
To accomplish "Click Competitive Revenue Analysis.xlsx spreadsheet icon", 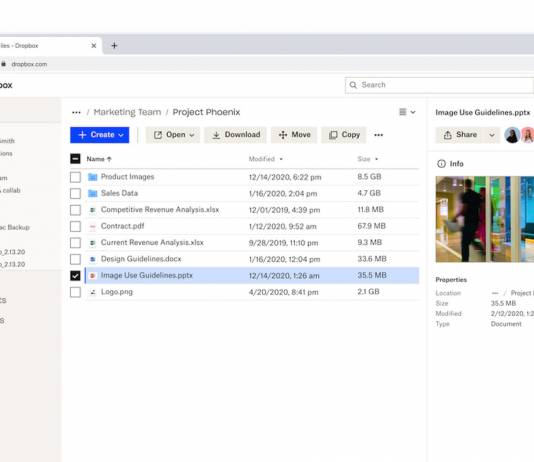I will [x=92, y=210].
